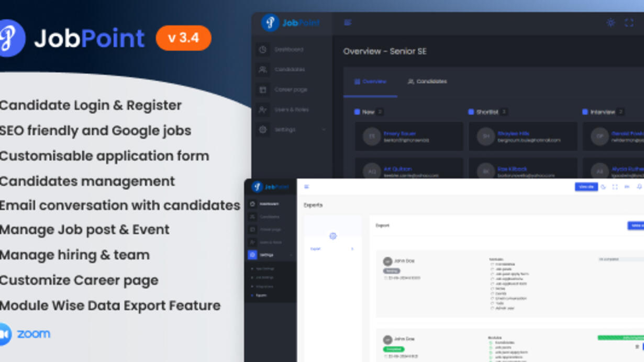The height and width of the screenshot is (362, 644).
Task: Open Candidates icon in the light window sidebar
Action: (x=252, y=217)
